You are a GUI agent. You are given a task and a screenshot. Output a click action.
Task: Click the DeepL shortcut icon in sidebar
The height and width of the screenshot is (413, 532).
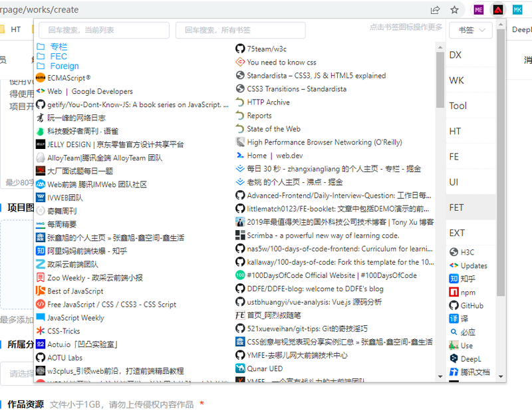454,358
